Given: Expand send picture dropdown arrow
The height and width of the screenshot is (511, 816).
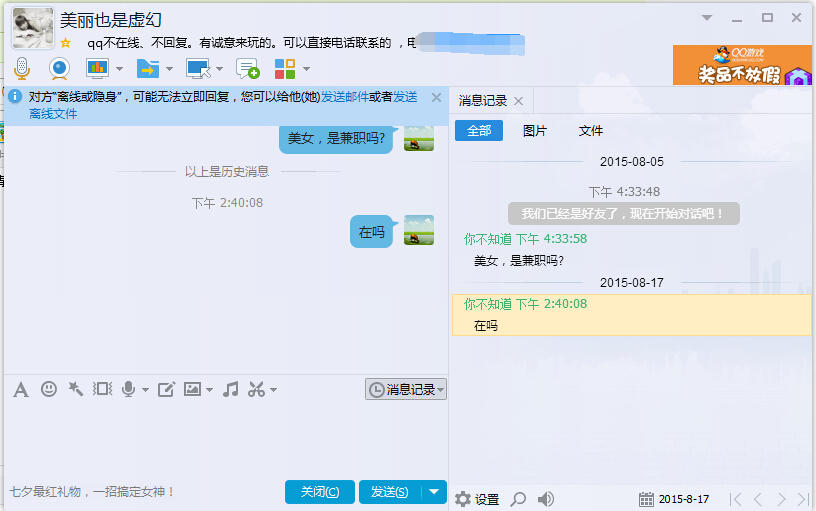Looking at the screenshot, I should click(x=209, y=389).
